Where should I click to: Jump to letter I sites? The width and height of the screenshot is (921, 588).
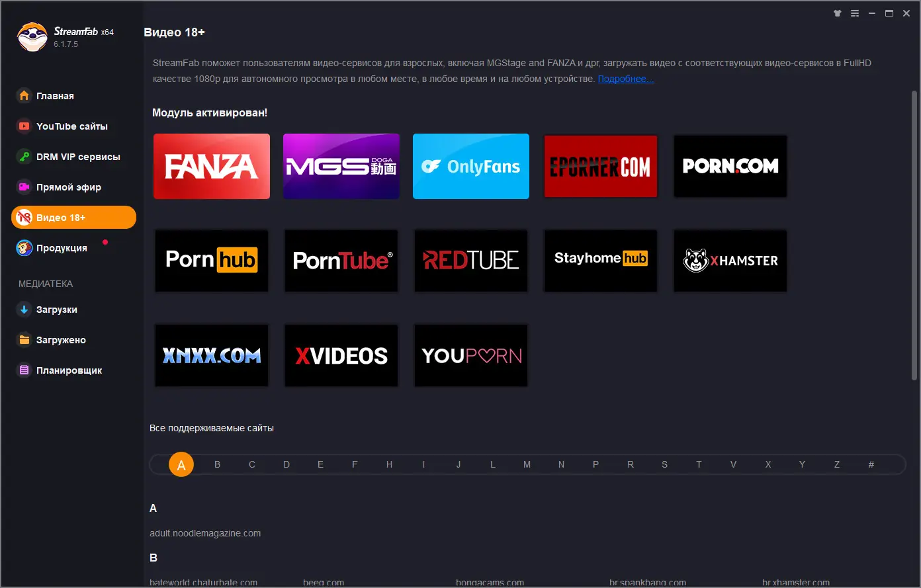(423, 464)
